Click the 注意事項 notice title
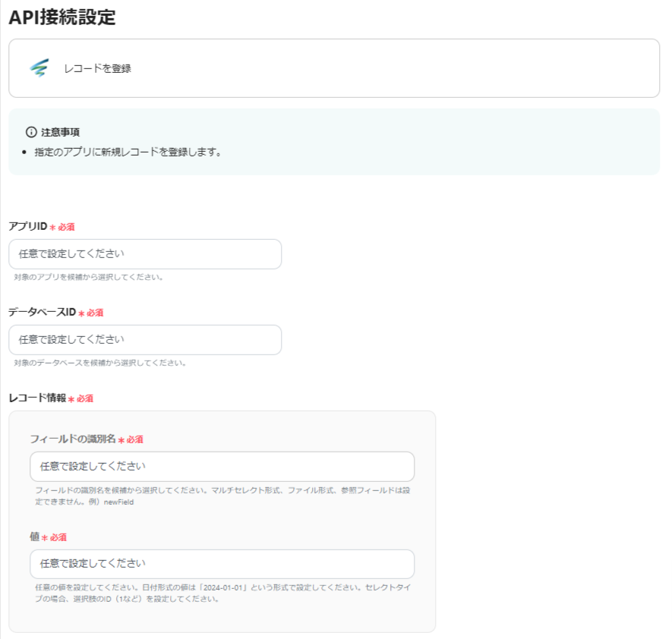This screenshot has width=672, height=639. [61, 132]
